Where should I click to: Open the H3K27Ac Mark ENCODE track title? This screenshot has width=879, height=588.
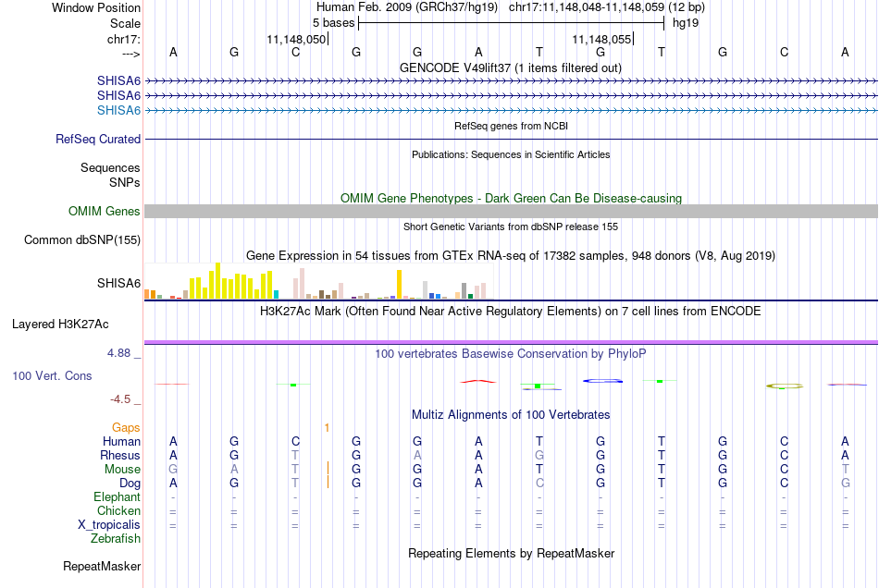click(511, 312)
